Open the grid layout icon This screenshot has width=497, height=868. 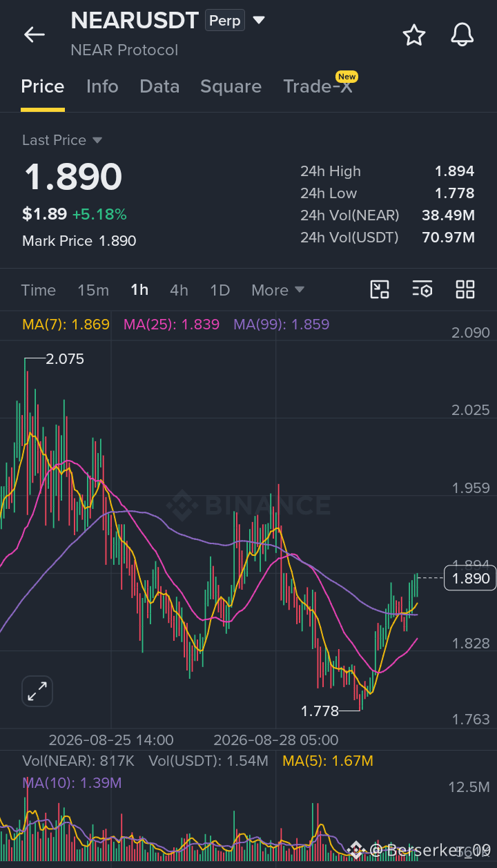pyautogui.click(x=465, y=289)
